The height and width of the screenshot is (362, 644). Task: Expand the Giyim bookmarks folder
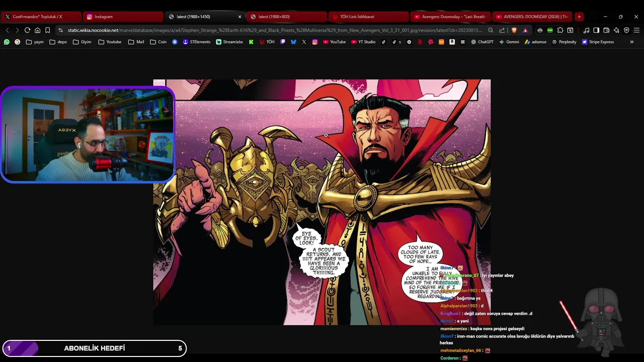[x=83, y=42]
